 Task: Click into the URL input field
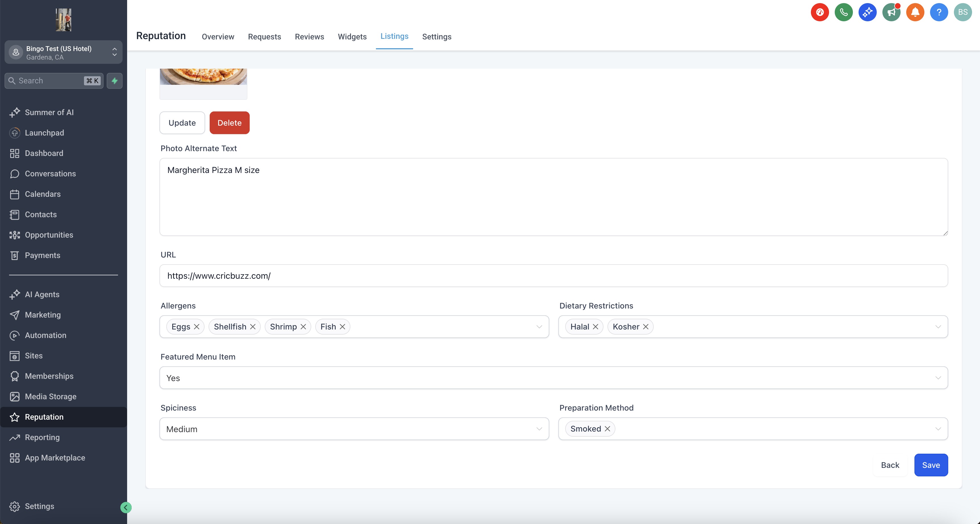(x=553, y=276)
